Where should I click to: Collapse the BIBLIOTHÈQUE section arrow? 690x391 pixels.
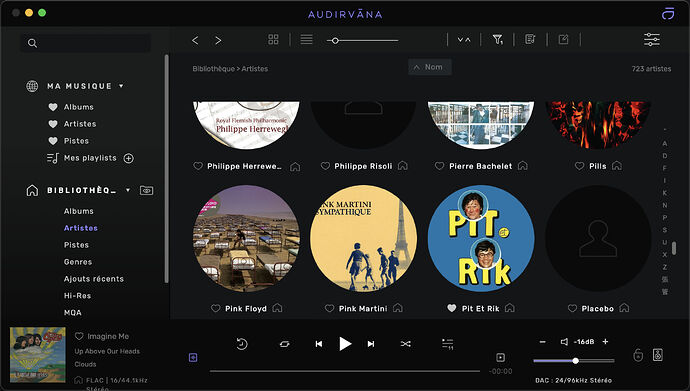point(128,190)
